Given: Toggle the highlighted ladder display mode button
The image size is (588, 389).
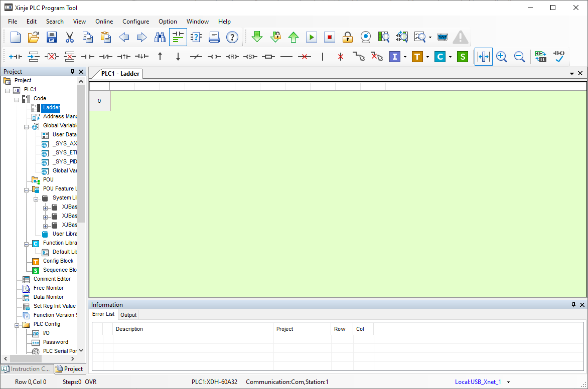Looking at the screenshot, I should pyautogui.click(x=178, y=37).
